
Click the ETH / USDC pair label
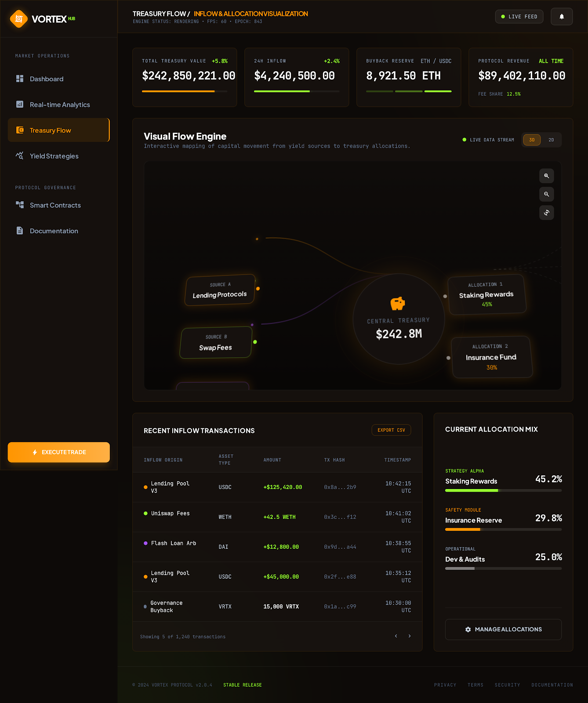436,61
